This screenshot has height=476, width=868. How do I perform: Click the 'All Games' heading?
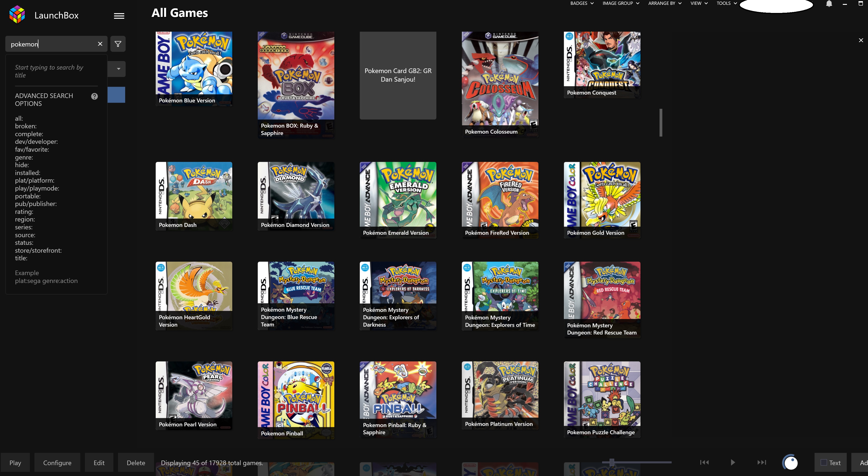pos(180,13)
